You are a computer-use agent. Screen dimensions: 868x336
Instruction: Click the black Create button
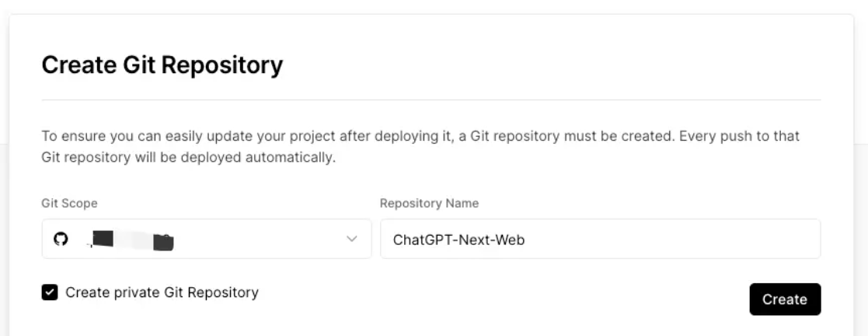pos(785,299)
